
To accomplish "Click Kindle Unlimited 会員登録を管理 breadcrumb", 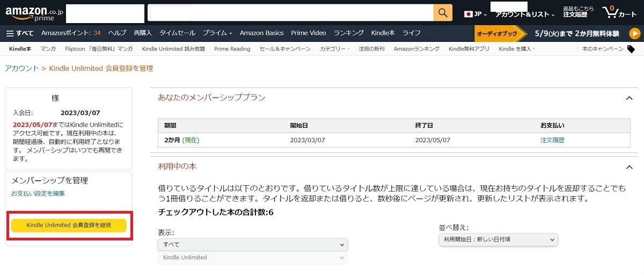I will pyautogui.click(x=101, y=68).
